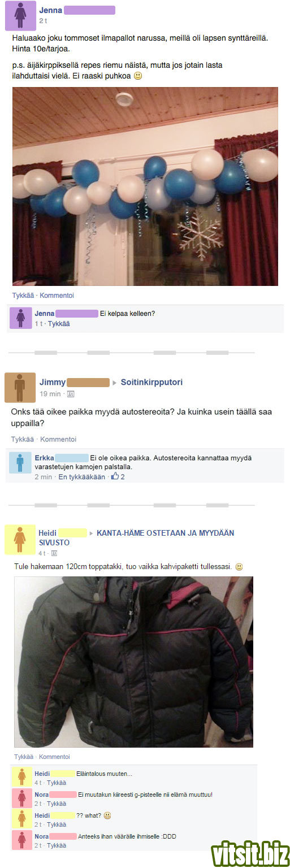Click Tykkää on Heidi's Eläintalous comment

[57, 783]
